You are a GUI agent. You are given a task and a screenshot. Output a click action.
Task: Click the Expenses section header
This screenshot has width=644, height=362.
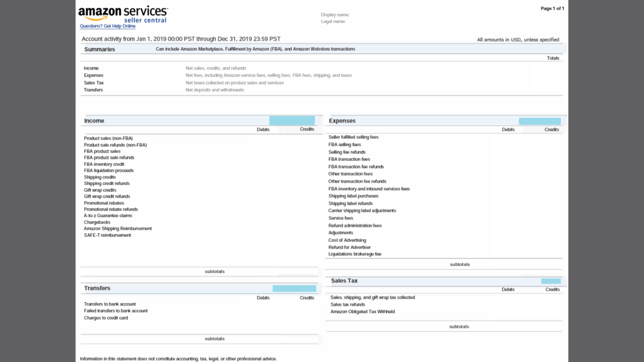click(x=342, y=120)
